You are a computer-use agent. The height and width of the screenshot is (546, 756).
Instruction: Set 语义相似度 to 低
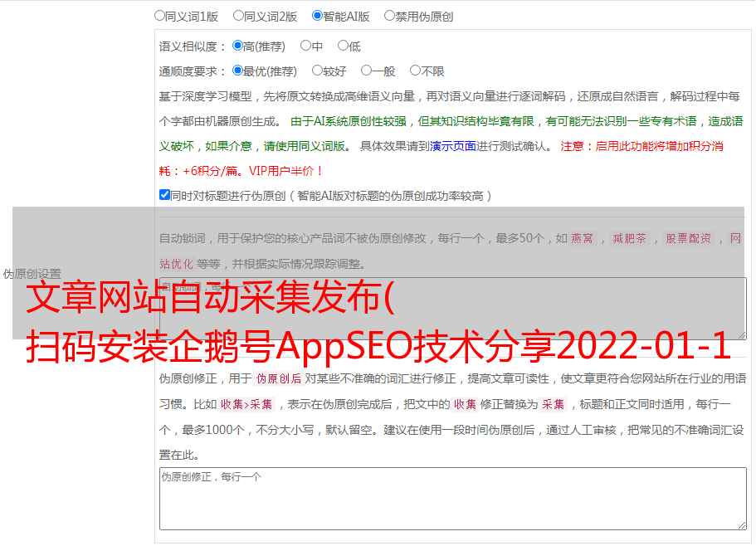(343, 46)
